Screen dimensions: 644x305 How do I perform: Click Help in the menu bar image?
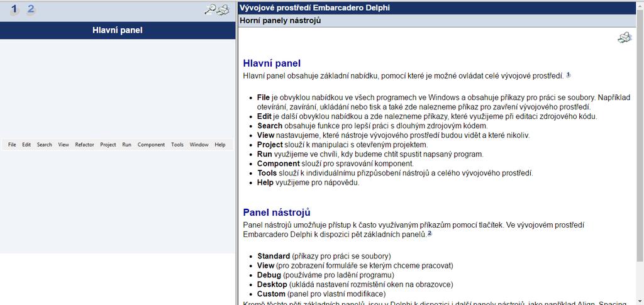click(220, 145)
